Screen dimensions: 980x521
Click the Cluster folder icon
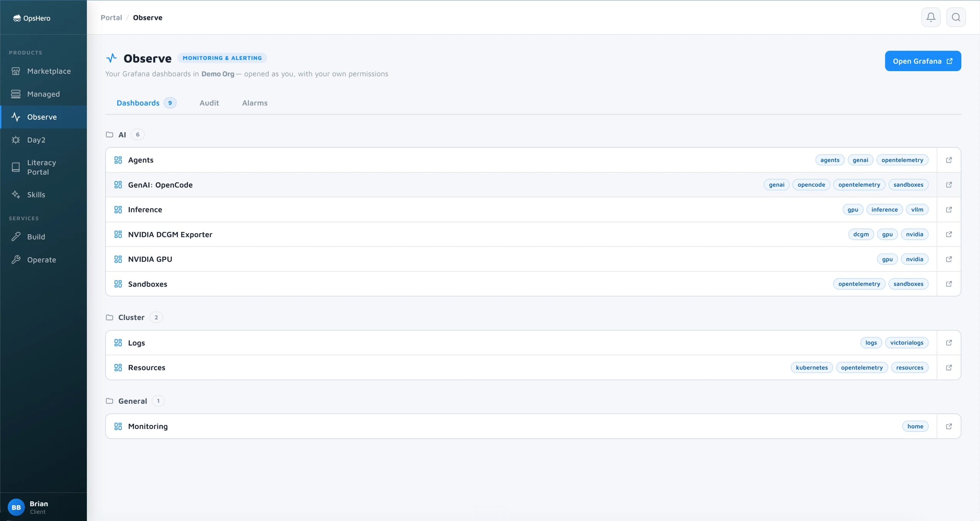(109, 317)
